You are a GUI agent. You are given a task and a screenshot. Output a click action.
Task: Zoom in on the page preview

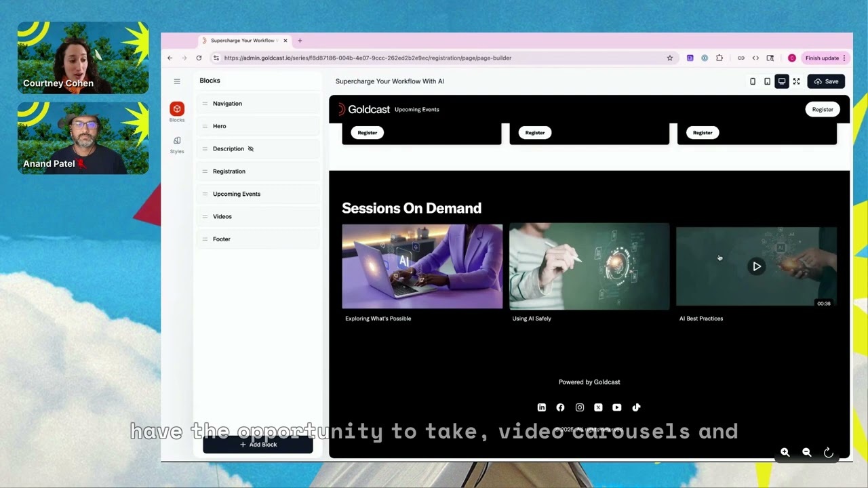point(785,452)
